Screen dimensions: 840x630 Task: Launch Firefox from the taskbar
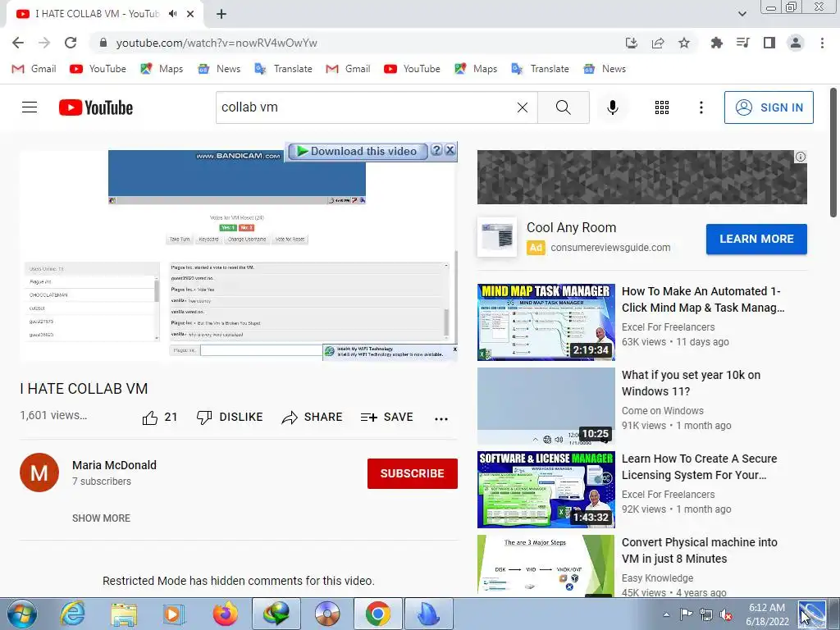pos(225,614)
